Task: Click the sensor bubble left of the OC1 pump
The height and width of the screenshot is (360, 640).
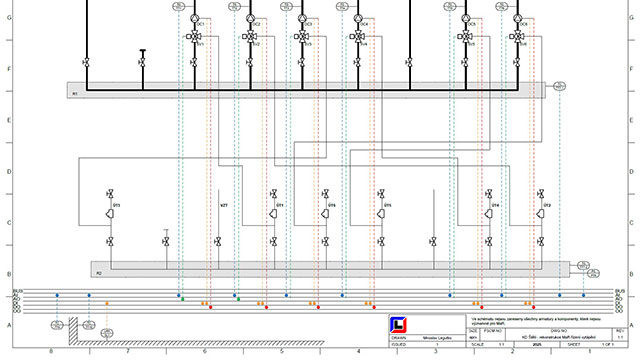Action: tap(179, 6)
